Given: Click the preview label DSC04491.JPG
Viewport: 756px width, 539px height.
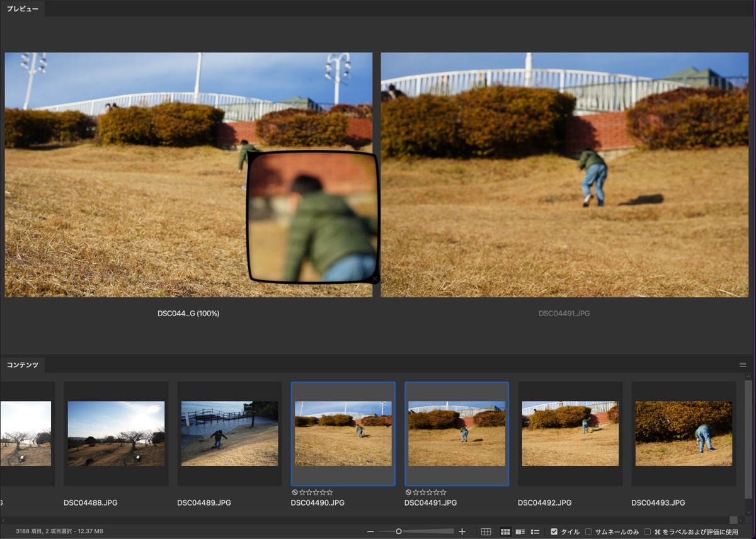Looking at the screenshot, I should (x=564, y=313).
